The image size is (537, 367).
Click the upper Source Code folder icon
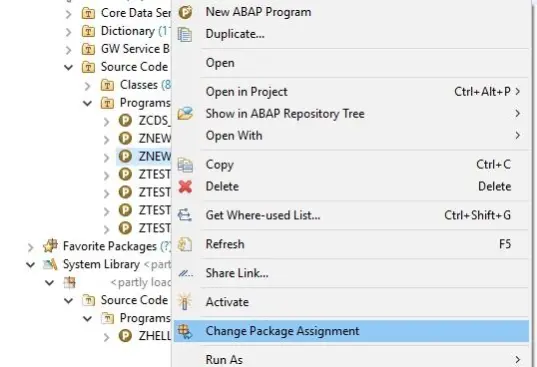[88, 67]
